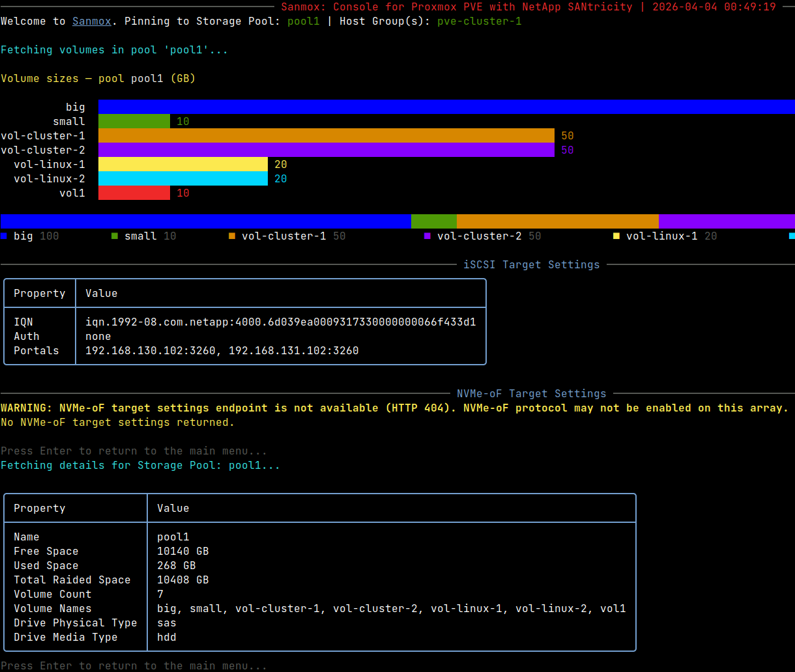Screen dimensions: 795x672
Task: Select the orange vol-cluster-1 bar
Action: pyautogui.click(x=326, y=135)
